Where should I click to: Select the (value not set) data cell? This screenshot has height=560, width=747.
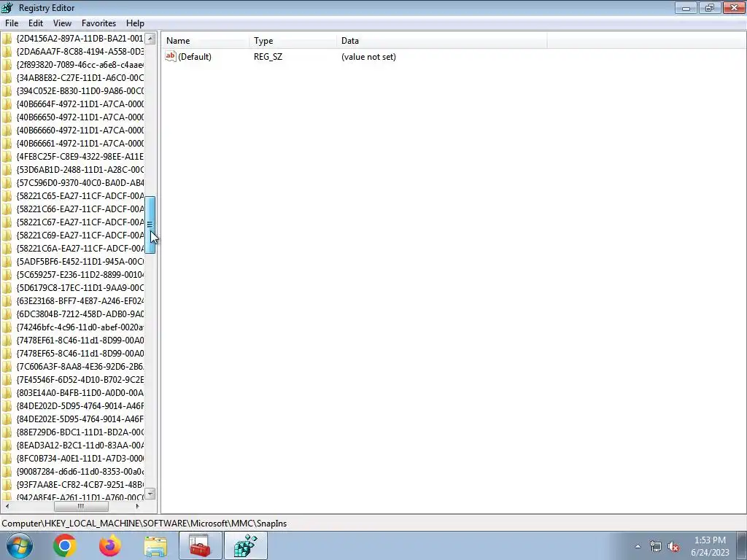tap(368, 57)
